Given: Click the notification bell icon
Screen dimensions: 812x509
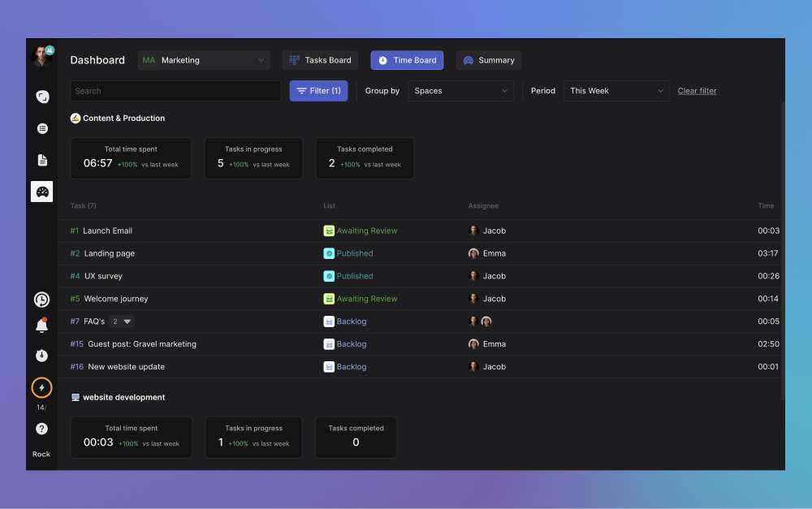Looking at the screenshot, I should pos(41,326).
